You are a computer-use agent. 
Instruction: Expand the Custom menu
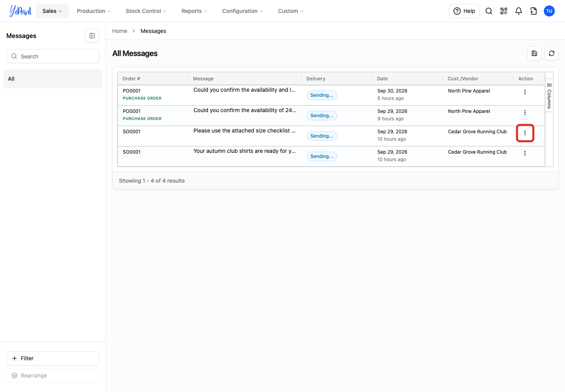coord(291,11)
